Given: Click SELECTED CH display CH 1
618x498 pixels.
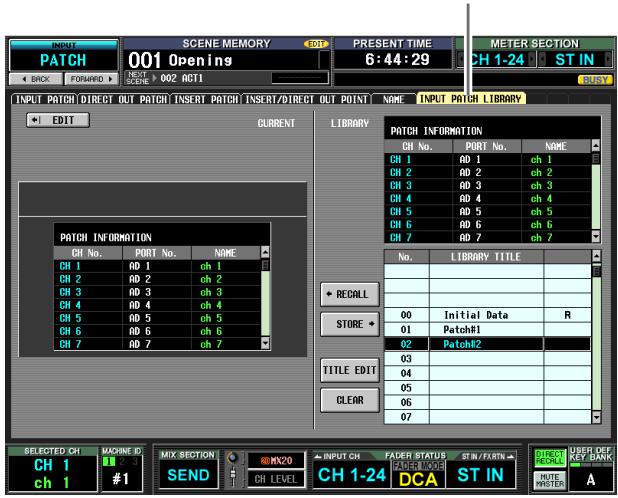Looking at the screenshot, I should [52, 474].
